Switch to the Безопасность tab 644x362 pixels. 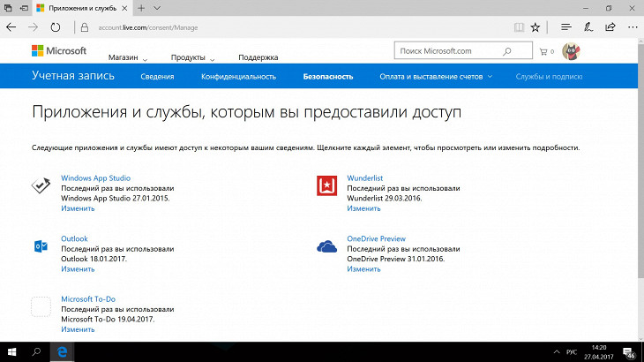pyautogui.click(x=327, y=76)
